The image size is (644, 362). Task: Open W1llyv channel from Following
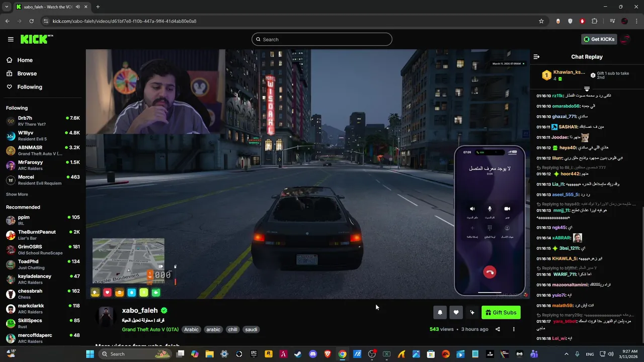(x=43, y=136)
